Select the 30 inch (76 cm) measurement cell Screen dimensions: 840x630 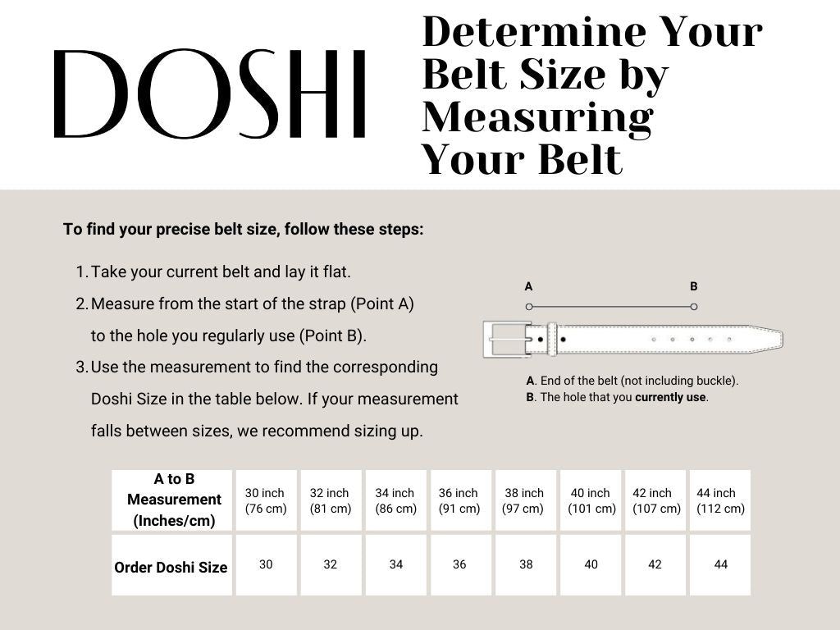coord(266,500)
